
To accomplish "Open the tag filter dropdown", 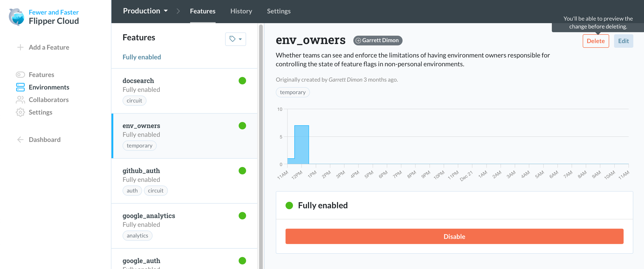I will (x=236, y=39).
